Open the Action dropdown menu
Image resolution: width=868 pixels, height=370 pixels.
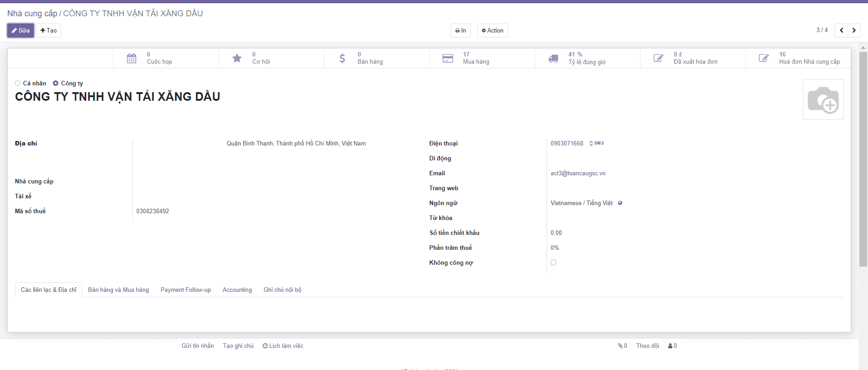pyautogui.click(x=492, y=30)
